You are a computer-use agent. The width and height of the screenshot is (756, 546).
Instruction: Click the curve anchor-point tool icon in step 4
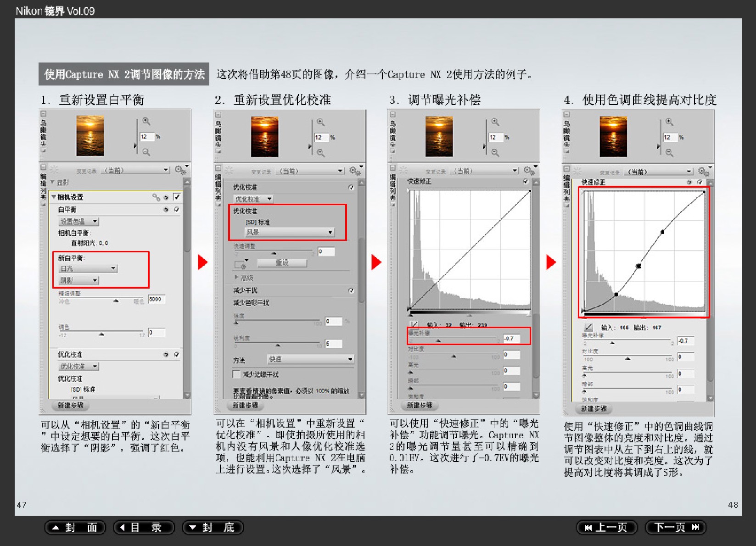[588, 327]
